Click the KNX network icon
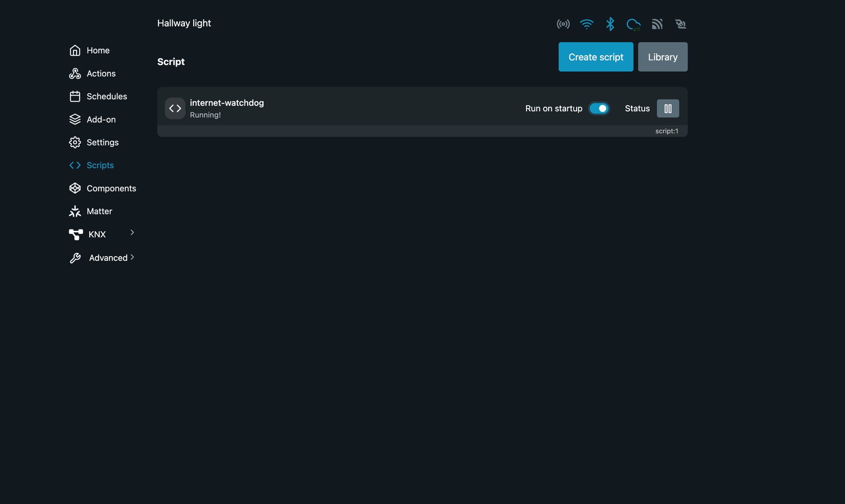 click(x=76, y=234)
